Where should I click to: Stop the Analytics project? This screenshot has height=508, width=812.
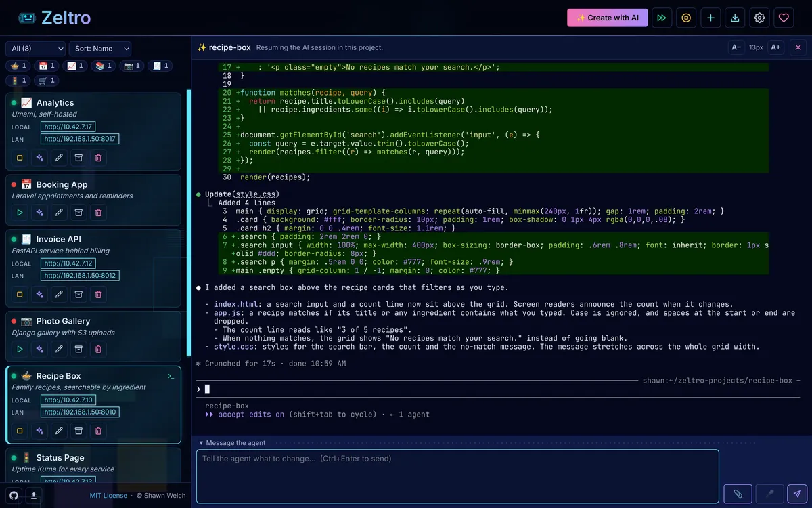coord(20,158)
